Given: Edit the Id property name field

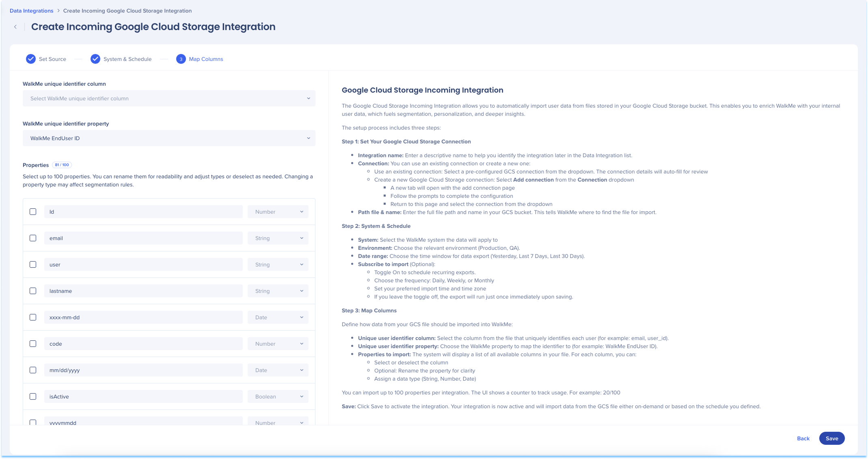Looking at the screenshot, I should [143, 212].
